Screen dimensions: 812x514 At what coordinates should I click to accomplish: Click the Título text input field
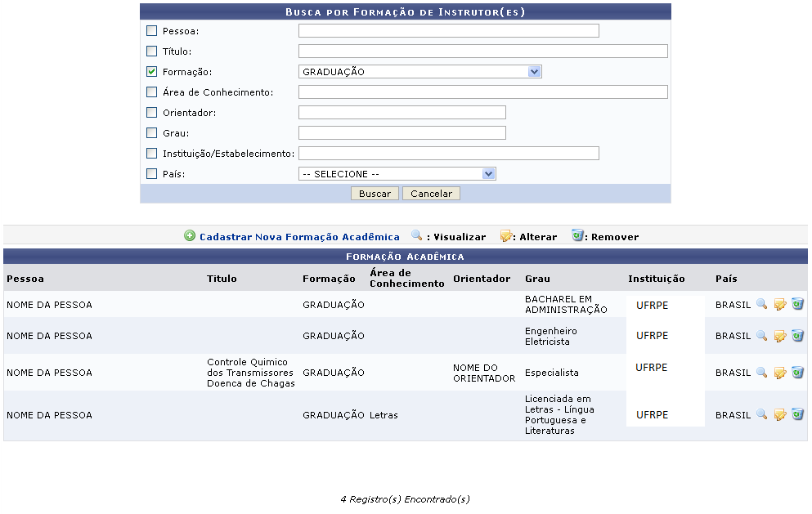(482, 51)
